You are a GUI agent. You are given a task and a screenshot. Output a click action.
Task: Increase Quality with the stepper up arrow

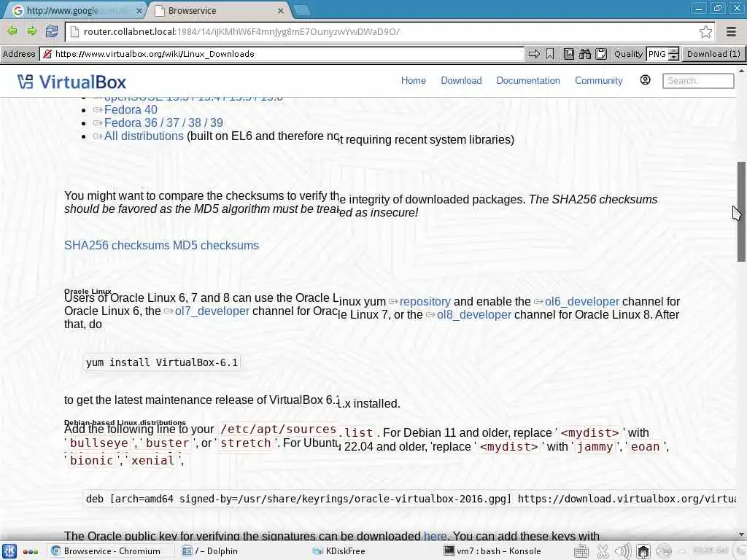point(673,51)
